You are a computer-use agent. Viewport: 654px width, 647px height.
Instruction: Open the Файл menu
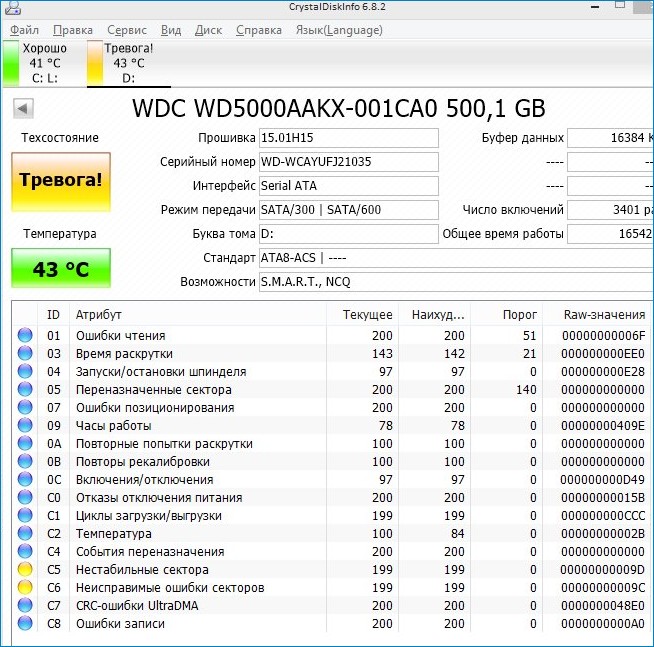click(x=24, y=30)
